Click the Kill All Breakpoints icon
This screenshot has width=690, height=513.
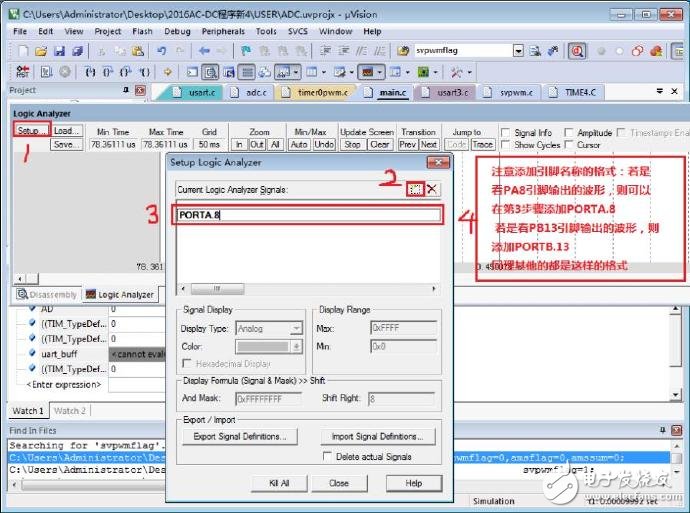(x=656, y=51)
